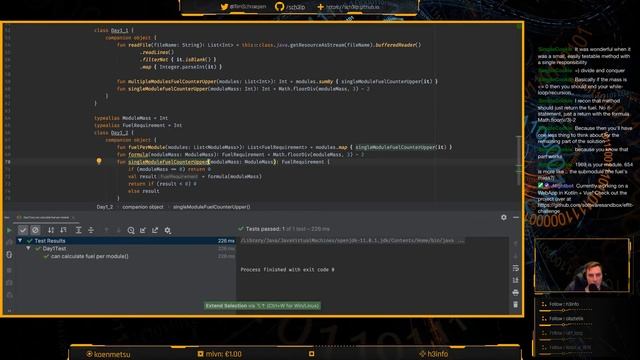
Task: Collapse all test result nodes
Action: (91, 230)
